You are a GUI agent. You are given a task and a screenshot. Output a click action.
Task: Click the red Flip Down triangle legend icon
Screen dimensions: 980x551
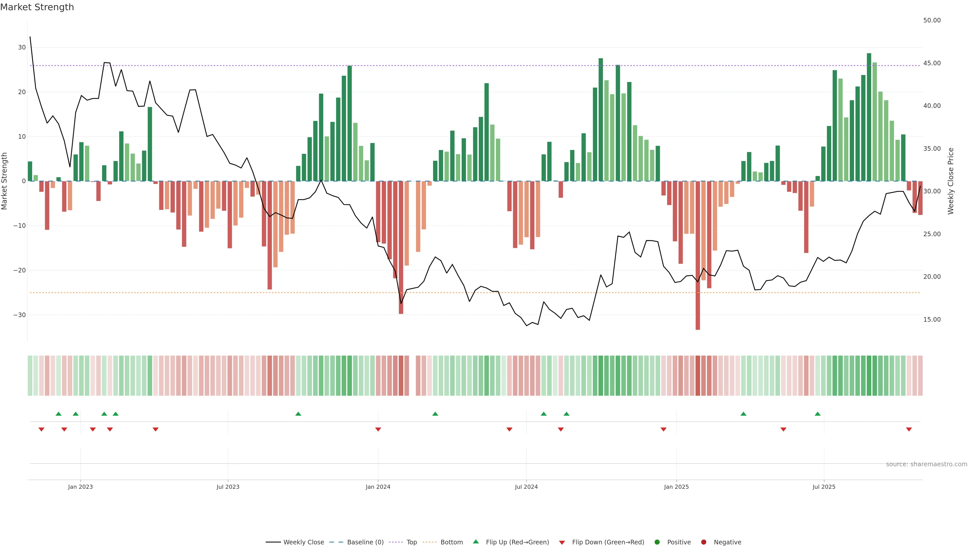click(x=562, y=543)
